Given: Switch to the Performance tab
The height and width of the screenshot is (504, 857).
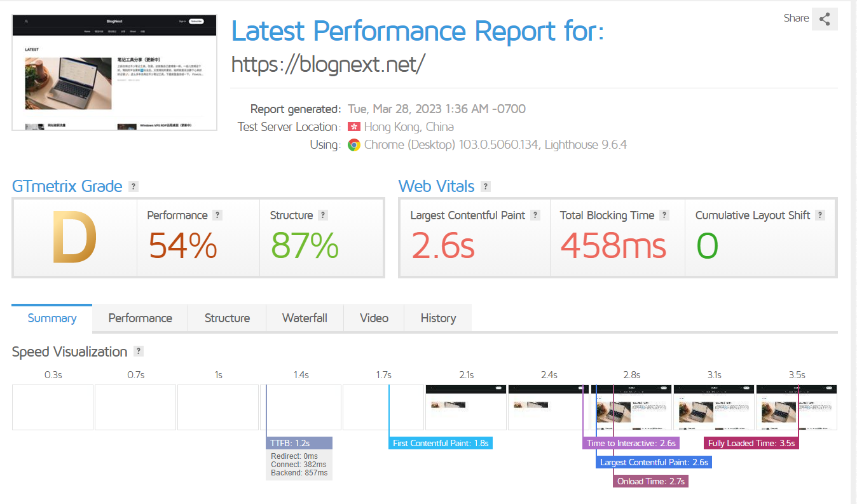Looking at the screenshot, I should 140,318.
